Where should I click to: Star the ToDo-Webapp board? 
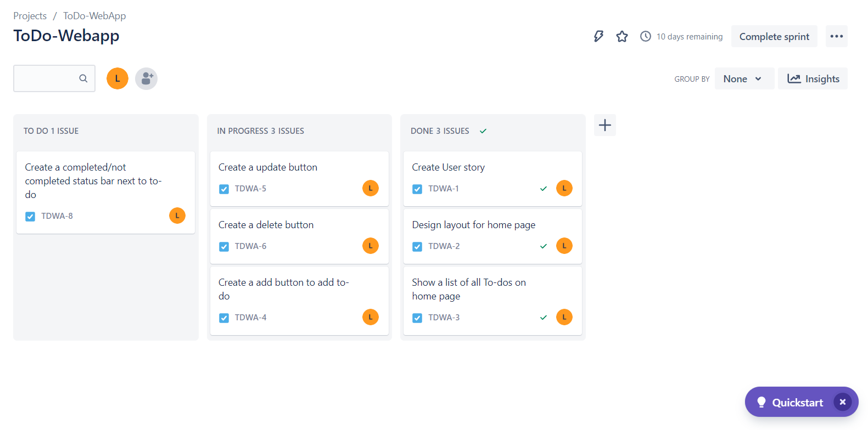pos(622,36)
